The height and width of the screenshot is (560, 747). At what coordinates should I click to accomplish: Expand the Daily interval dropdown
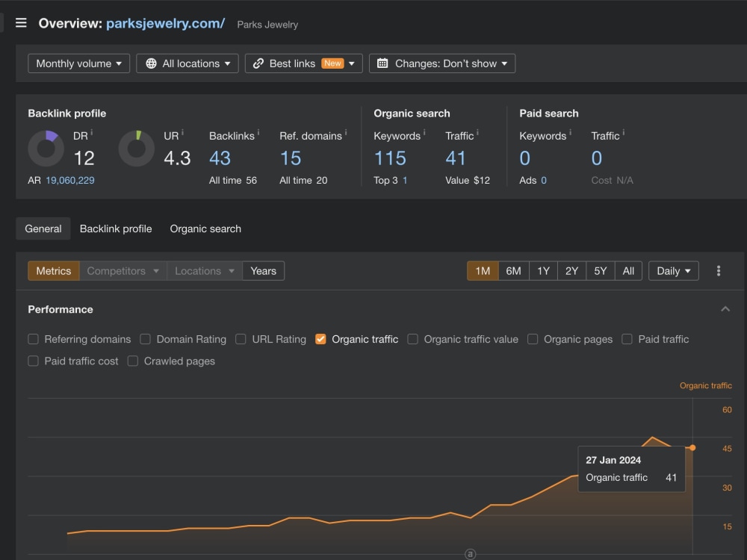(673, 271)
